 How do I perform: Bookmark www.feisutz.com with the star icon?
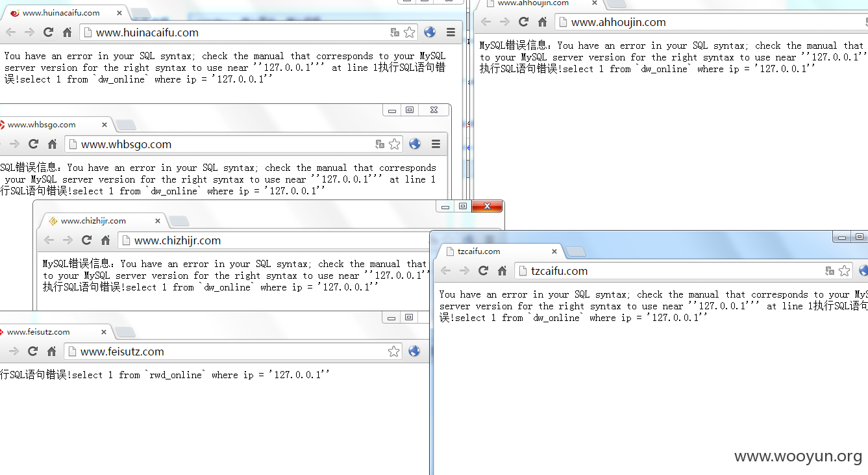(x=394, y=352)
